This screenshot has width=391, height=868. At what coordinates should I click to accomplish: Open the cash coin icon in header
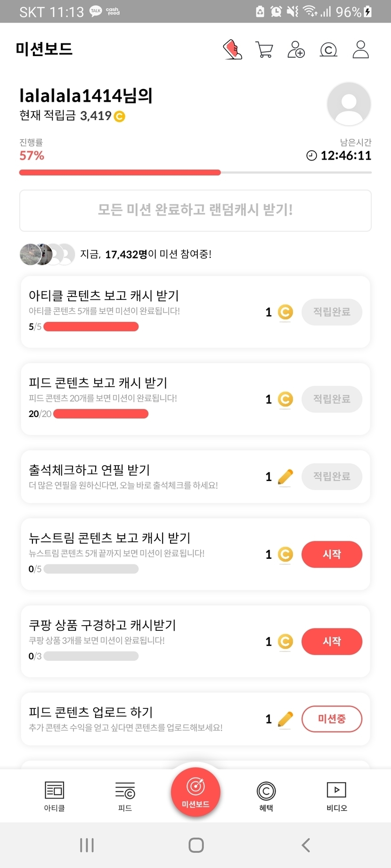(328, 49)
